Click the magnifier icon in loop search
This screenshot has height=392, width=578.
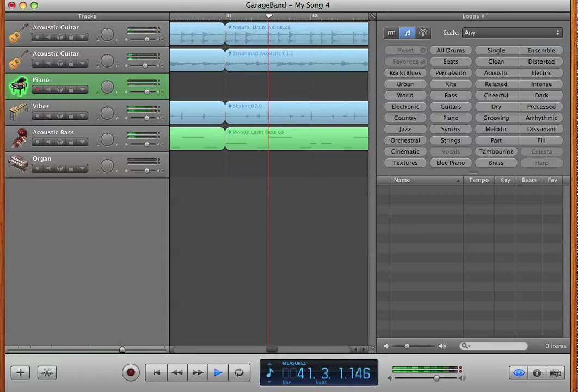[464, 346]
